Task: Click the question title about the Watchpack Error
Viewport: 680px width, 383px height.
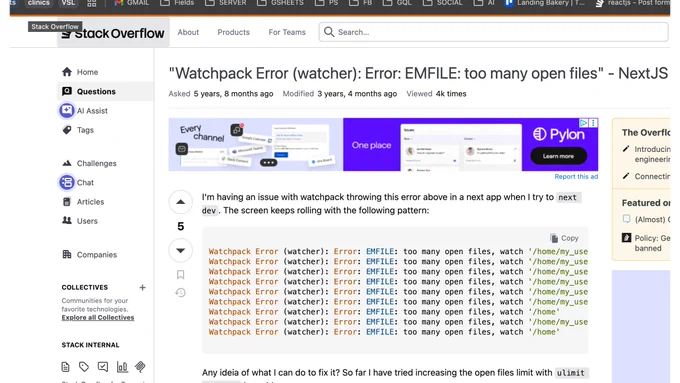Action: [x=418, y=73]
